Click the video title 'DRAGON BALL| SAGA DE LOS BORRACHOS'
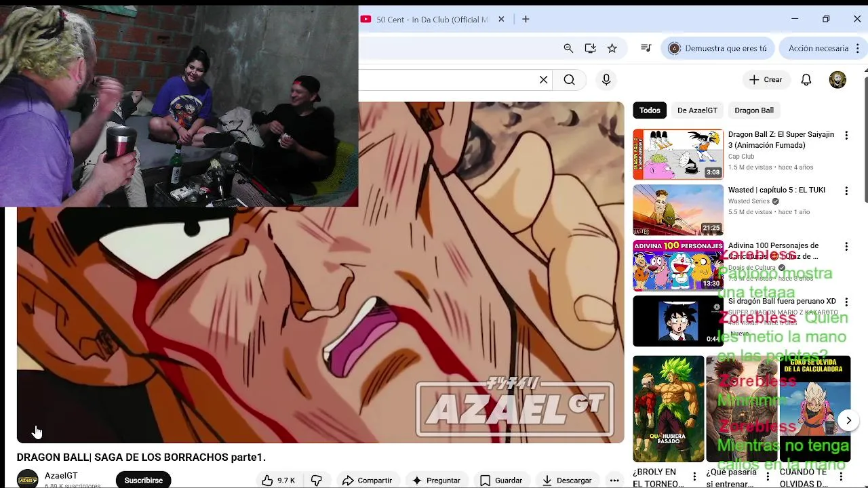 (141, 457)
